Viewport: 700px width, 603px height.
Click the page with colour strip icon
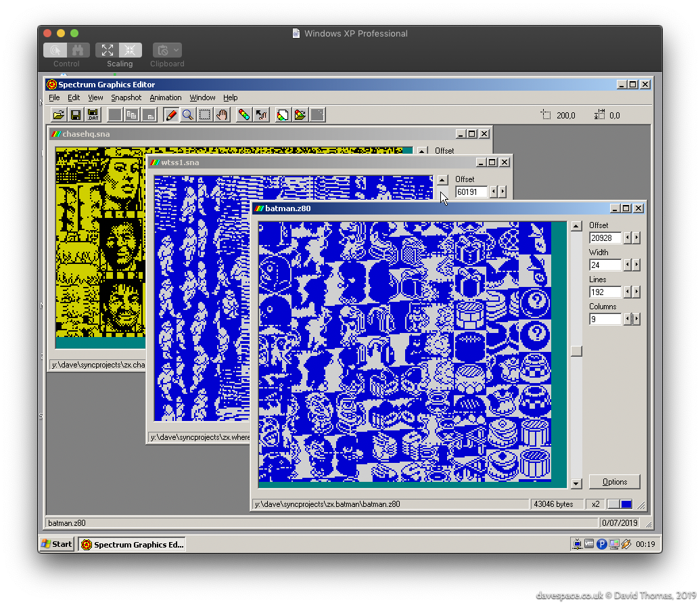click(x=283, y=115)
